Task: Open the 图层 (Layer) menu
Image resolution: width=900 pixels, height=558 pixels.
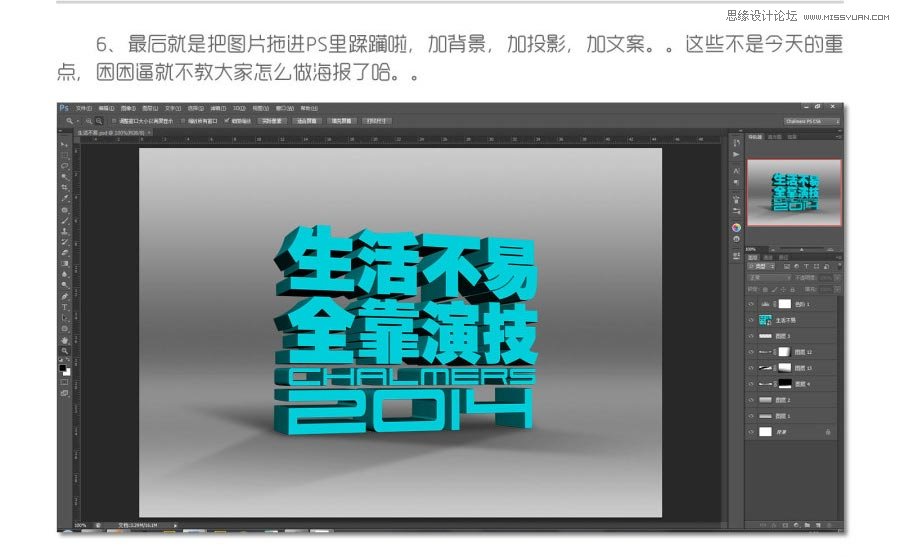Action: point(151,108)
